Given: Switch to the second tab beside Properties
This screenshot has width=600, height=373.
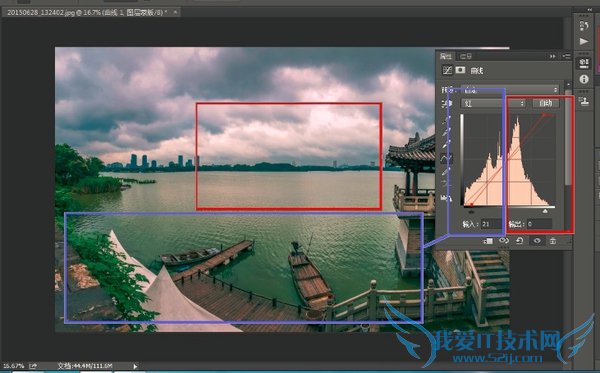Looking at the screenshot, I should (466, 56).
